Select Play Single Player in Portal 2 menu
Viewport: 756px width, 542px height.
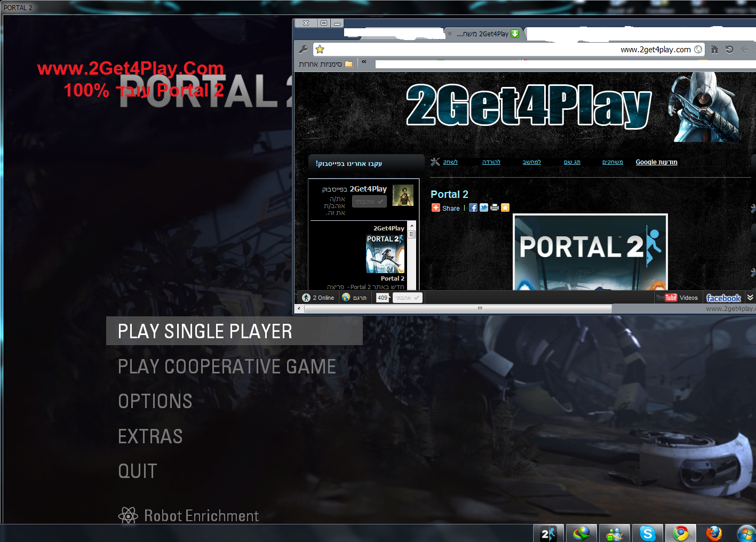point(234,331)
